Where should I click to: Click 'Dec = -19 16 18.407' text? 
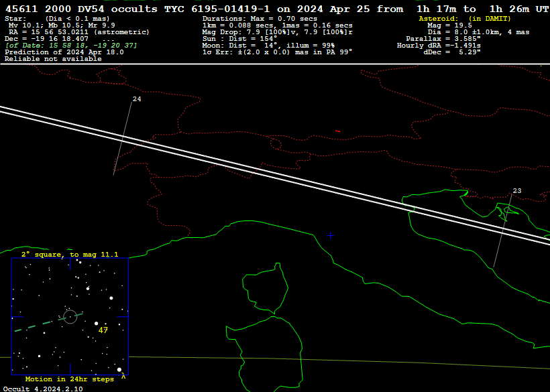click(46, 39)
